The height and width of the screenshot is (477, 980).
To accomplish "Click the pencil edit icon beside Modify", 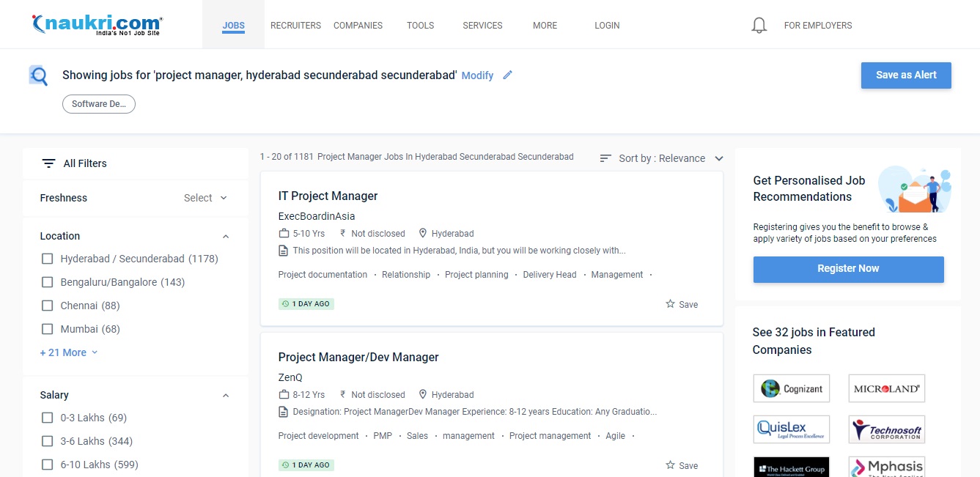I will [507, 75].
